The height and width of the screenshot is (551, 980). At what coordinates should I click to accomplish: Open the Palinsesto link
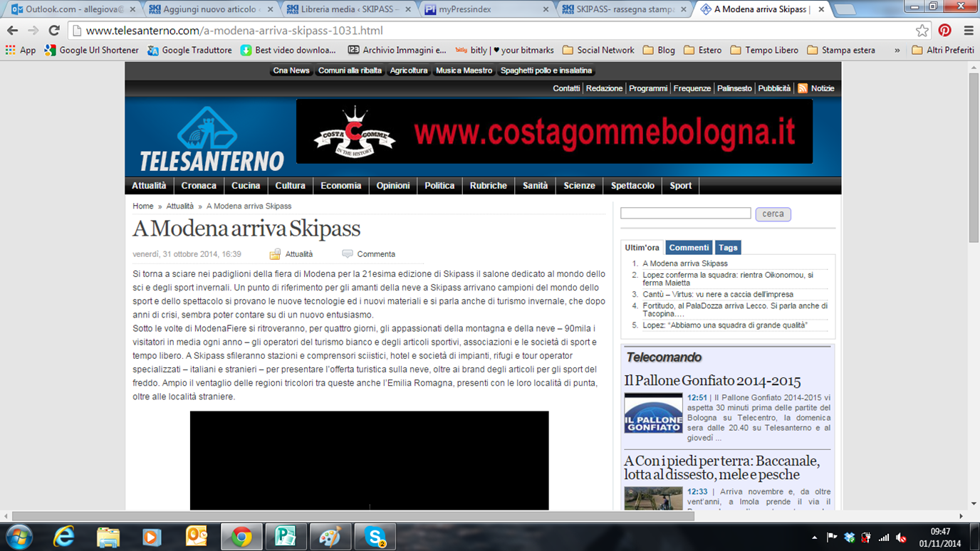point(734,88)
